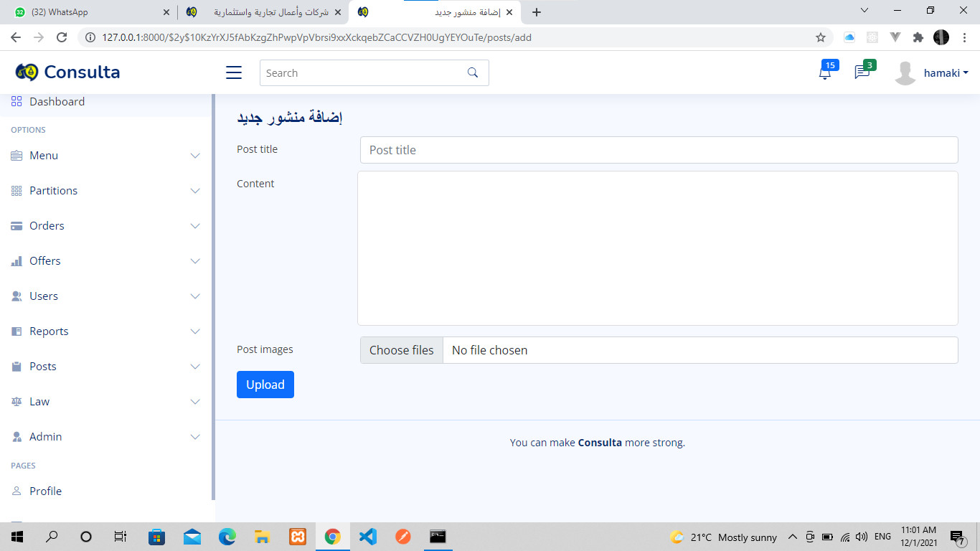Click the Orders card icon
The image size is (980, 551).
(17, 226)
